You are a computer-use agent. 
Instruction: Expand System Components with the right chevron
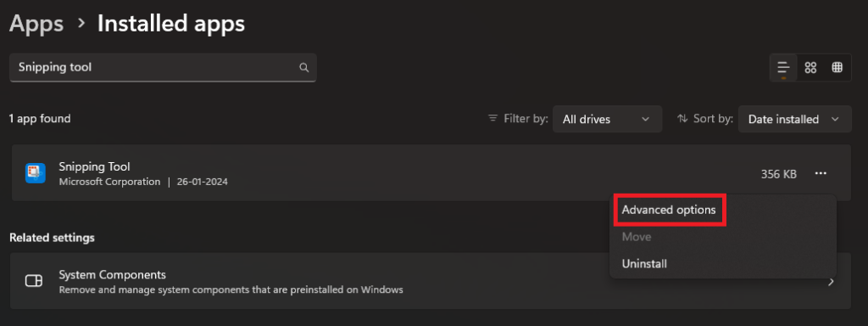click(x=831, y=282)
